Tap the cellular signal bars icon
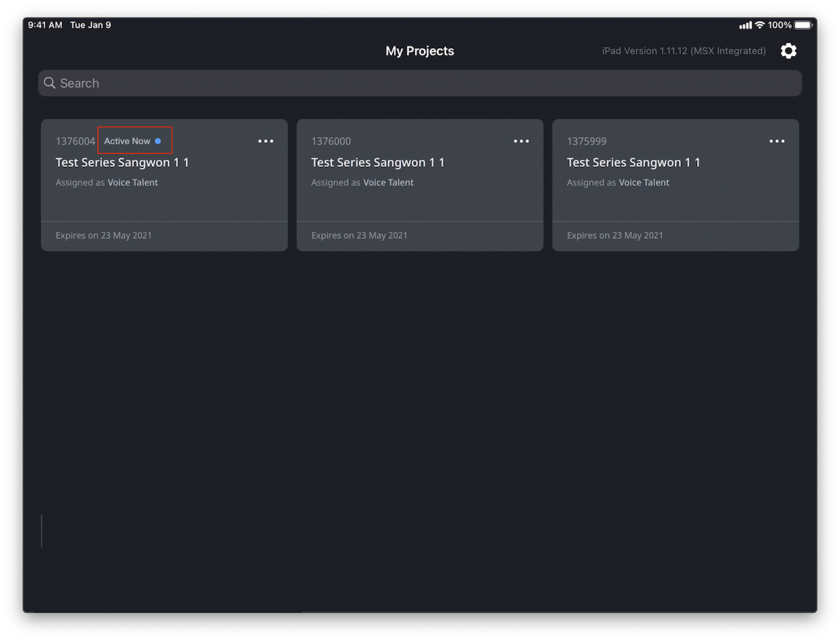 [x=745, y=25]
